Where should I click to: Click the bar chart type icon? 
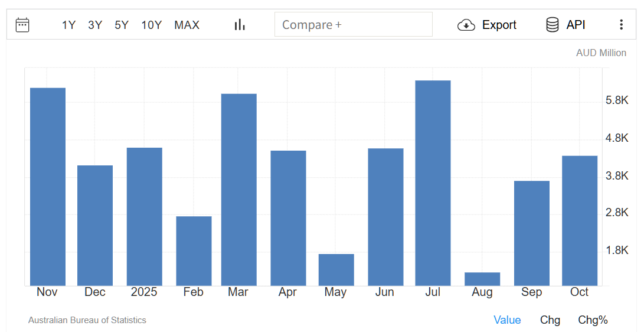pos(240,25)
